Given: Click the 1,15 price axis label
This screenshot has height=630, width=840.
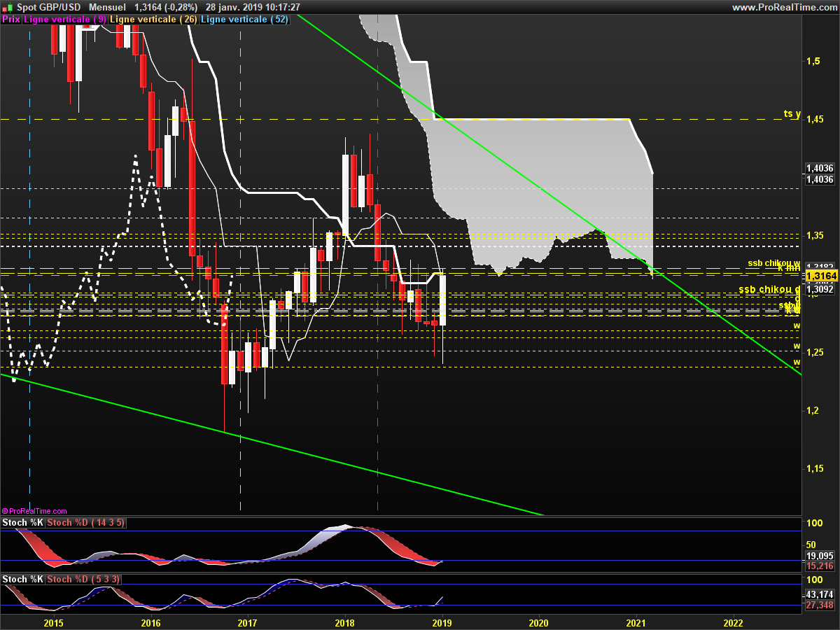Looking at the screenshot, I should click(814, 468).
